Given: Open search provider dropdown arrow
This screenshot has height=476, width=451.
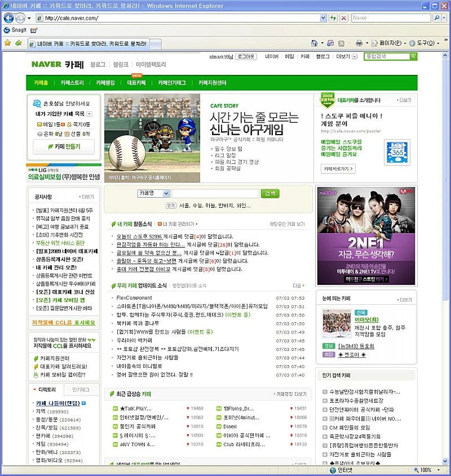Looking at the screenshot, I should (443, 18).
